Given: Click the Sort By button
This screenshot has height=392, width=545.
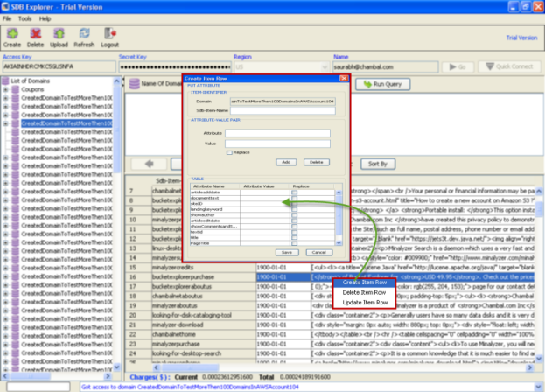Looking at the screenshot, I should coord(377,164).
